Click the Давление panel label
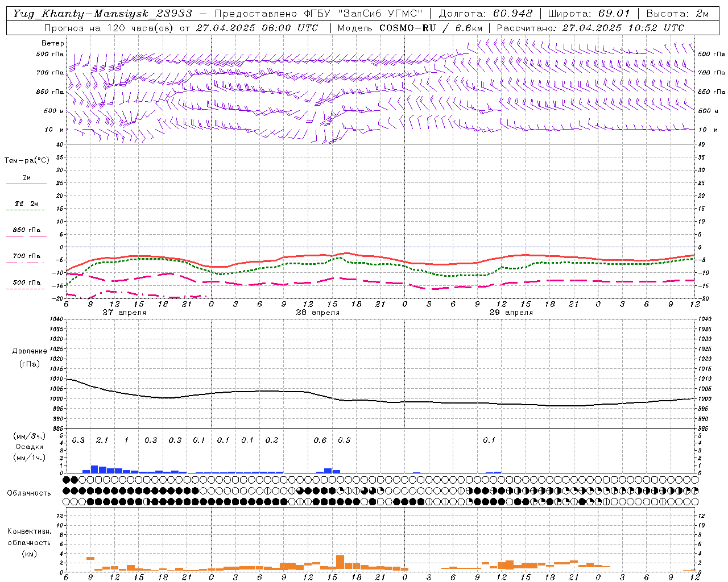The image size is (728, 582). (30, 351)
